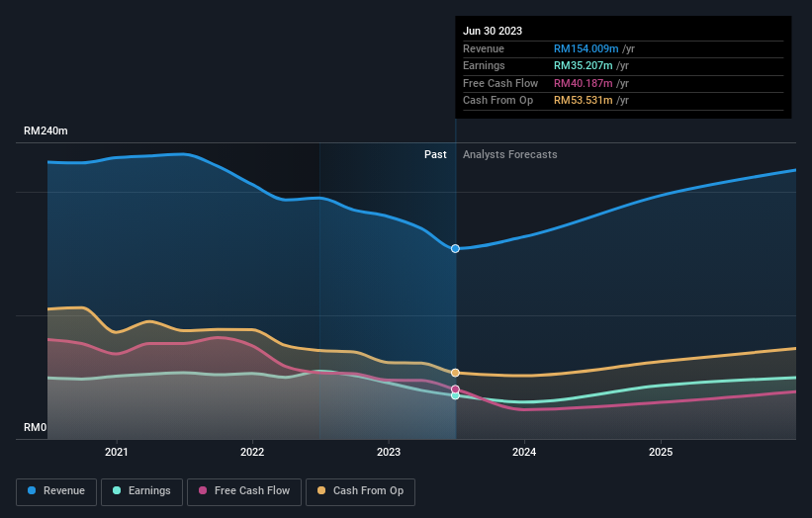Image resolution: width=812 pixels, height=518 pixels.
Task: Click the RM53.531m cash from op value
Action: coord(584,101)
